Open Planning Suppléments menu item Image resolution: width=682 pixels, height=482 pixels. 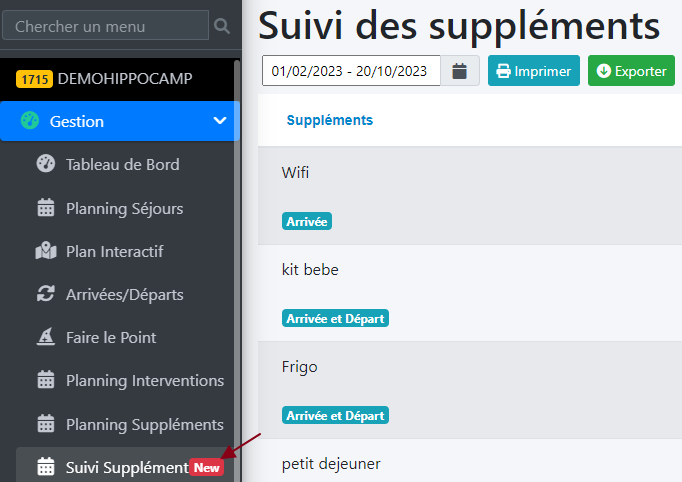pyautogui.click(x=144, y=424)
